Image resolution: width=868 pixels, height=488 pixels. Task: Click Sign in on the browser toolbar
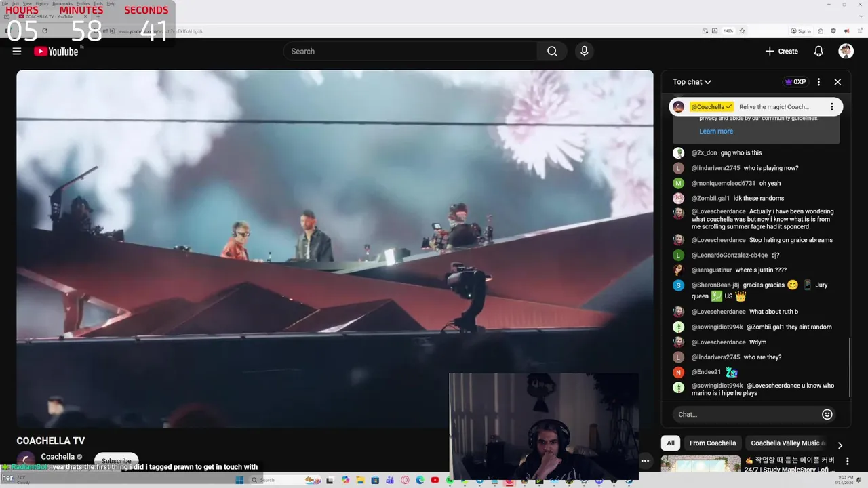pyautogui.click(x=801, y=30)
